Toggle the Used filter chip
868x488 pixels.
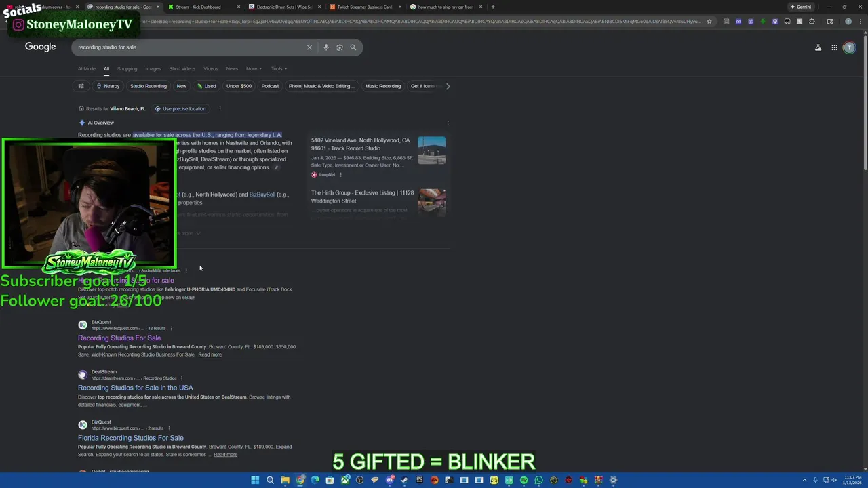point(206,86)
